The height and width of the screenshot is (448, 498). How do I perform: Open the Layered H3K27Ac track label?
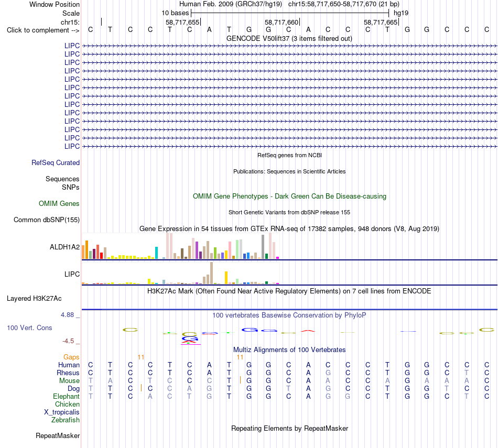tap(34, 299)
